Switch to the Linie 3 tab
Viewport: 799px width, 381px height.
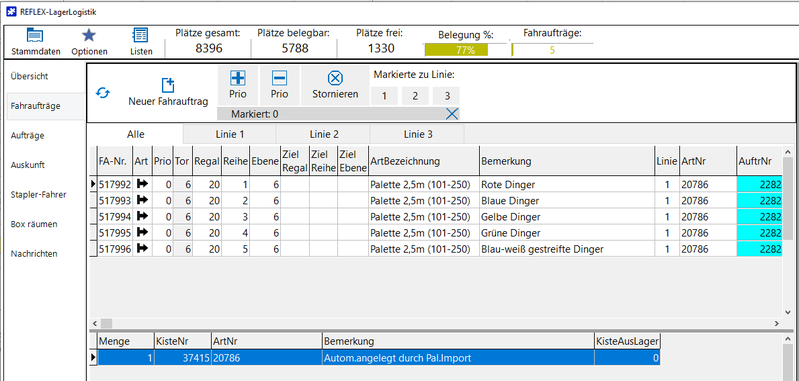[x=418, y=134]
